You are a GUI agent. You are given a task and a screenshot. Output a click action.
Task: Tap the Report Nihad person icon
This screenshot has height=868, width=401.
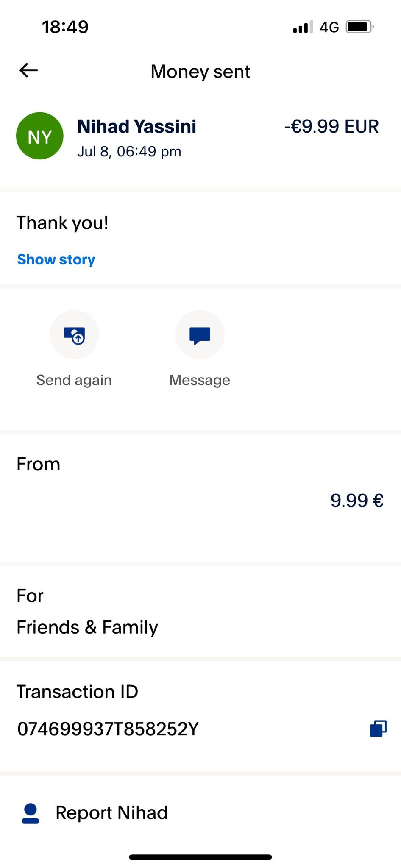coord(31,813)
